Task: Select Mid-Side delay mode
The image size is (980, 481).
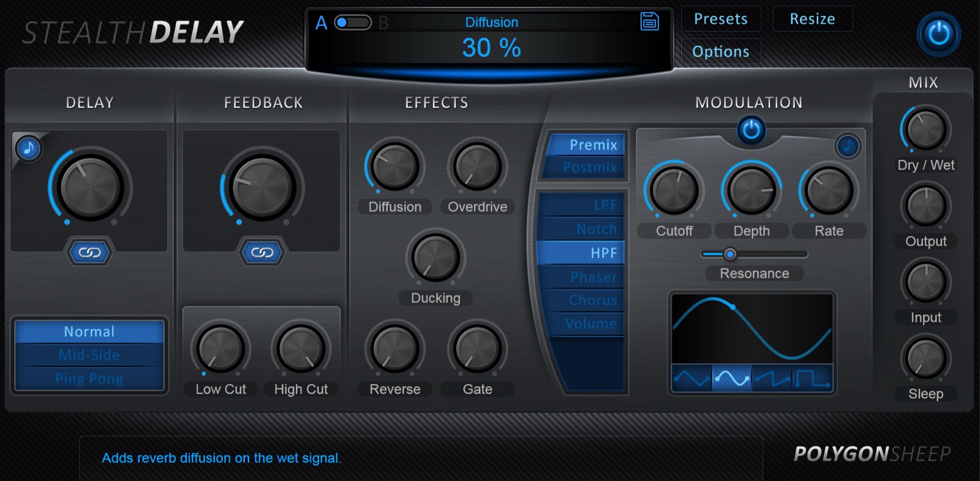Action: pyautogui.click(x=89, y=355)
